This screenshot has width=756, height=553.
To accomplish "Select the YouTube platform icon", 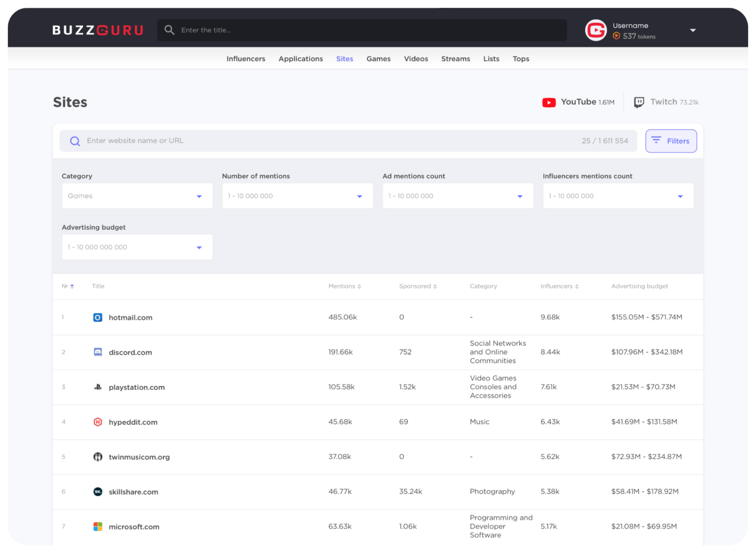I will pos(549,102).
